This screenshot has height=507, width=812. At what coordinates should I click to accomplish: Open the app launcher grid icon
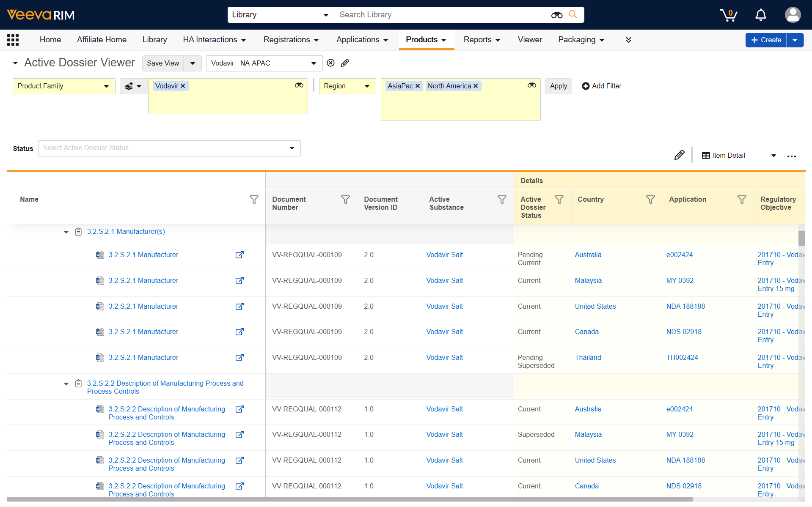click(13, 40)
